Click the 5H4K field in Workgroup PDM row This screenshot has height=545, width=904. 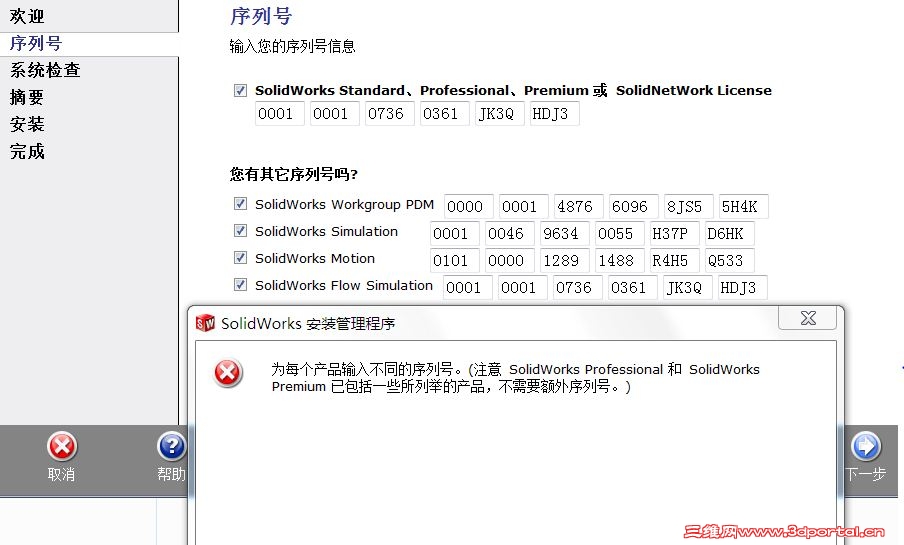tap(744, 206)
